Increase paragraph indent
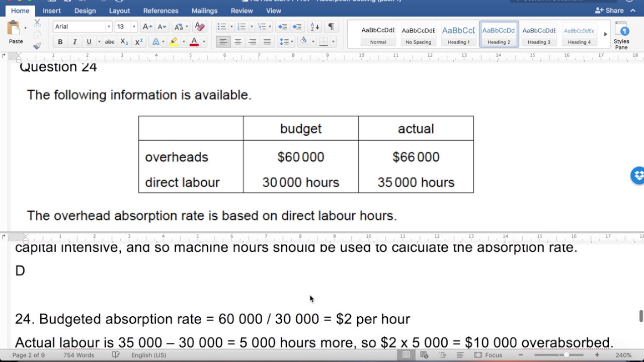This screenshot has height=362, width=644. pyautogui.click(x=297, y=27)
